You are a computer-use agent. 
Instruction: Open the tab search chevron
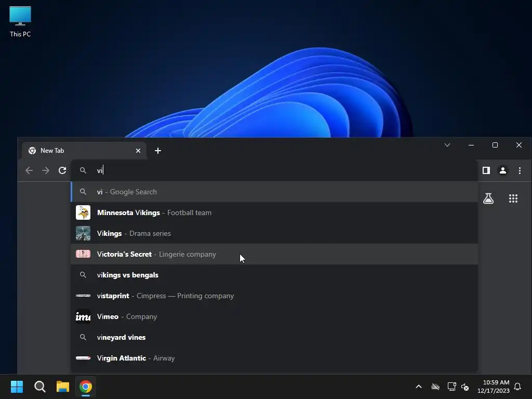coord(447,145)
